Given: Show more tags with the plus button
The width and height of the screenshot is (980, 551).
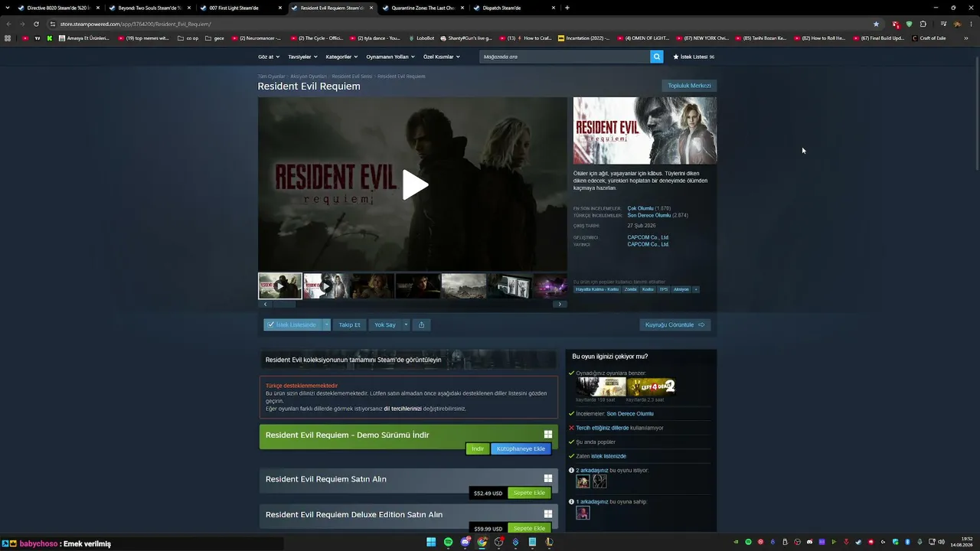Looking at the screenshot, I should [696, 289].
